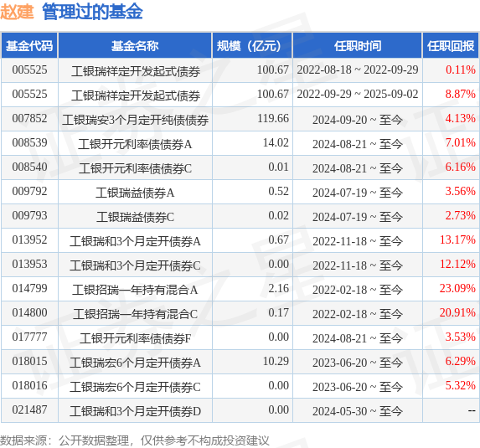Click the 13.17% return value
This screenshot has width=480, height=448.
[x=457, y=240]
